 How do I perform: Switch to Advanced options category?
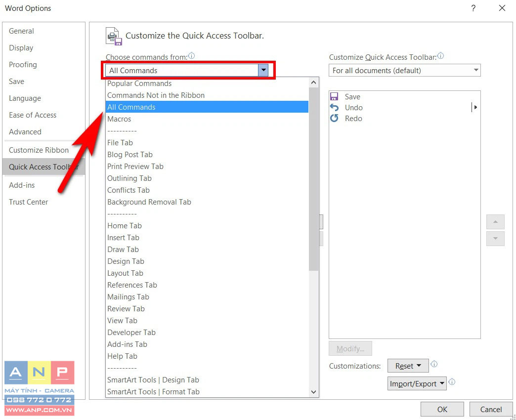click(x=43, y=131)
